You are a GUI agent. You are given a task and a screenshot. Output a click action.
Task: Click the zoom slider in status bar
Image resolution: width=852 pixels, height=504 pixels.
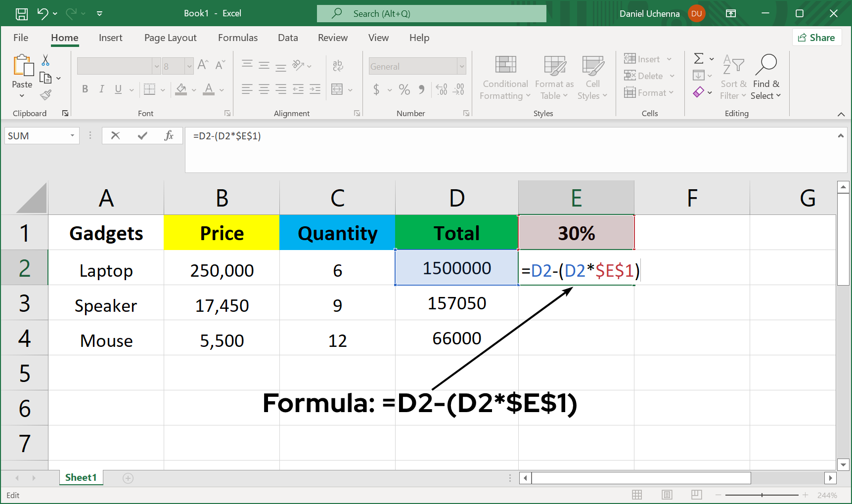[x=762, y=495]
